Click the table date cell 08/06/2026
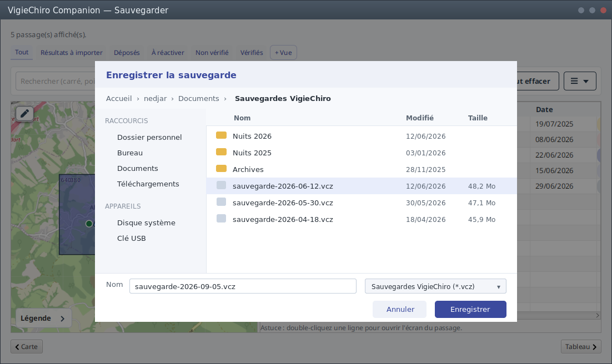612x364 pixels. pyautogui.click(x=554, y=140)
